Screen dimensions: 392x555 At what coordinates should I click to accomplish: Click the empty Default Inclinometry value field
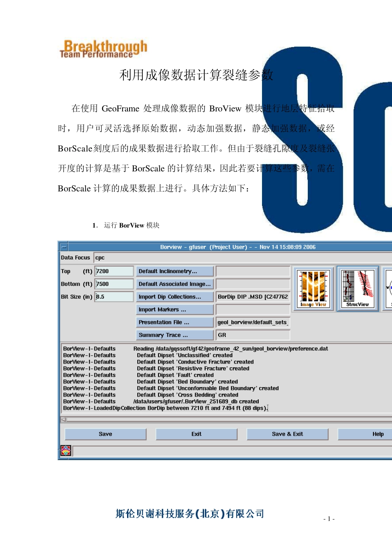pos(253,271)
